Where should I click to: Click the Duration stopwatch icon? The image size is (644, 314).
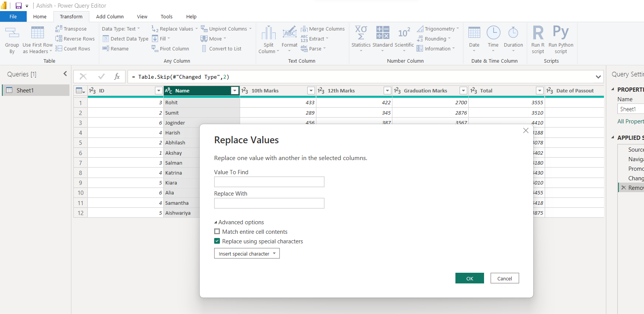[x=513, y=33]
